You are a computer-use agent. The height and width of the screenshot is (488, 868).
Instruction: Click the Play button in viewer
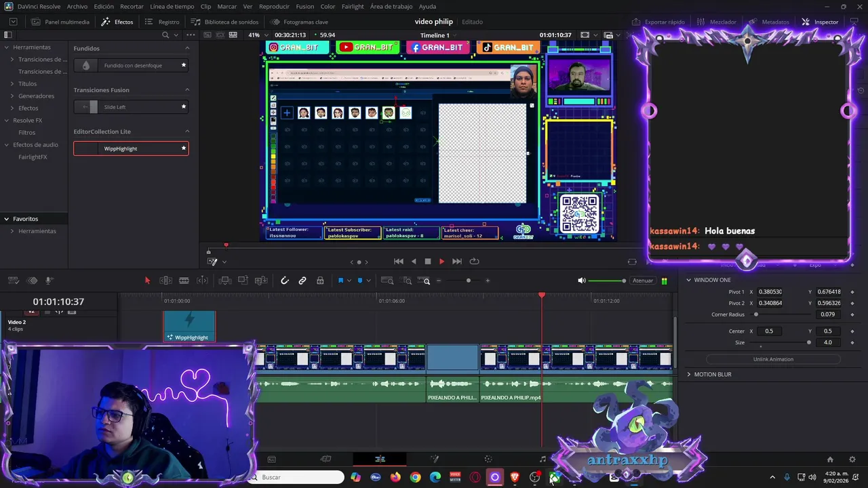click(441, 261)
